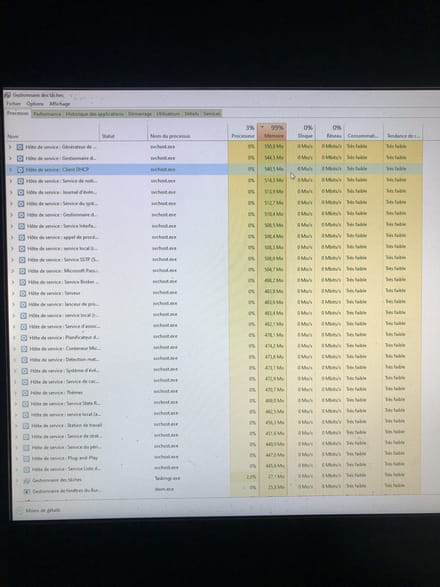Click the Serveur service host icon
Screen dimensions: 440x587
[x=23, y=293]
